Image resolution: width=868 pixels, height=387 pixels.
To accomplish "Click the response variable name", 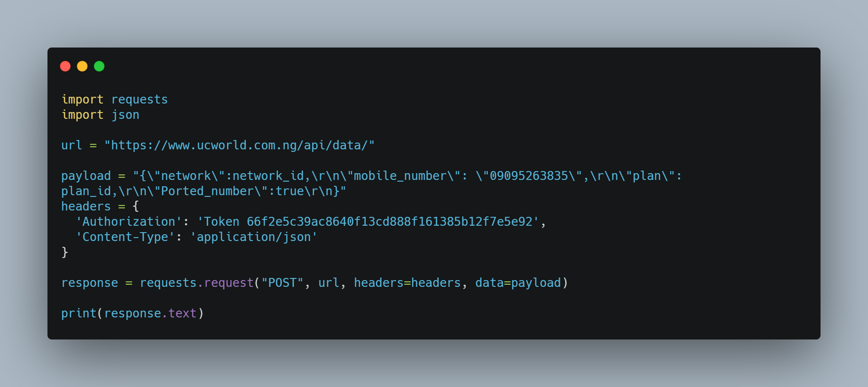I will (89, 283).
